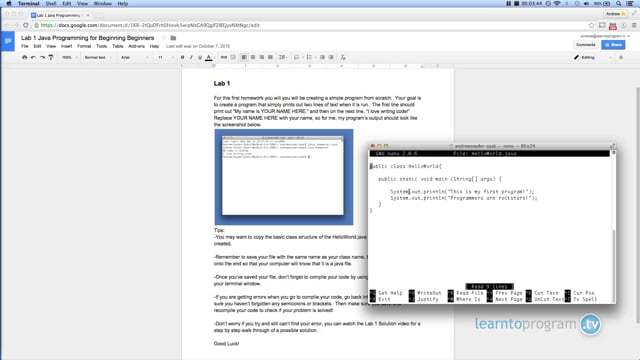Star the Lab 1 document

click(x=164, y=38)
